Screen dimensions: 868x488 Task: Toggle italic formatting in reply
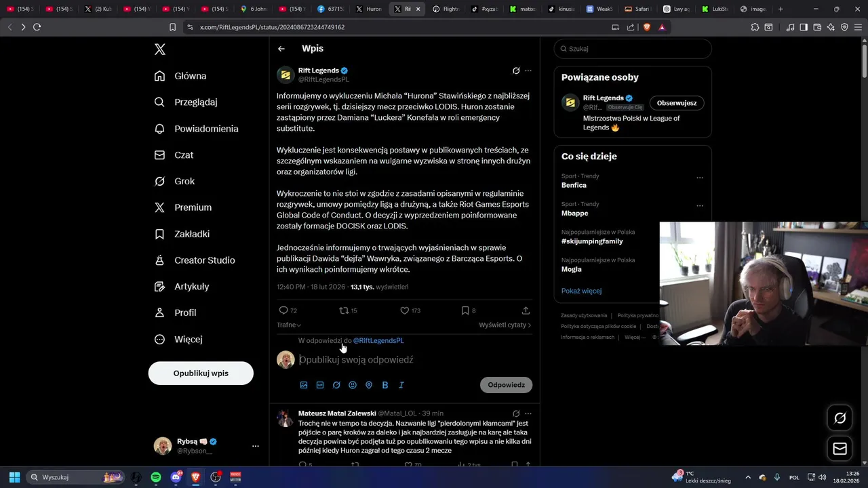click(401, 385)
